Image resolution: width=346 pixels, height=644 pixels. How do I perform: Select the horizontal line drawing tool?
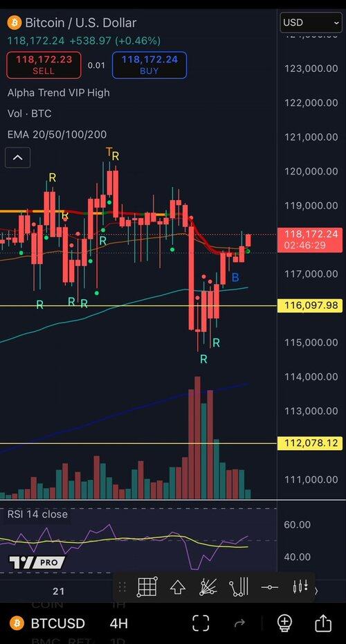click(x=270, y=588)
